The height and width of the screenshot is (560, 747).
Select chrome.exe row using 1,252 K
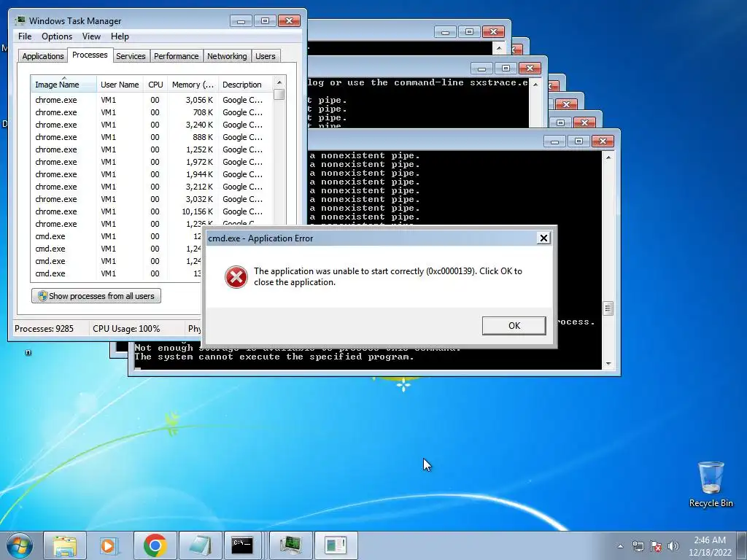coord(152,149)
